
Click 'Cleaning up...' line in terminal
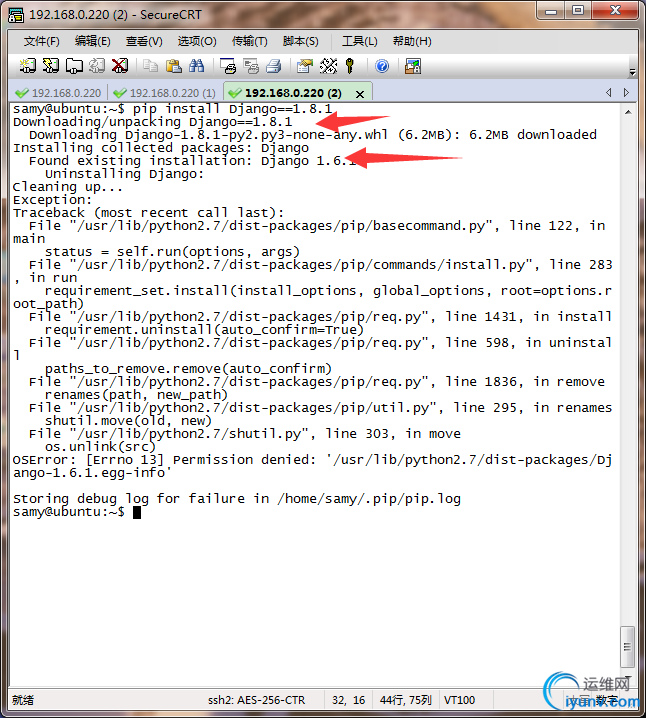tap(68, 187)
